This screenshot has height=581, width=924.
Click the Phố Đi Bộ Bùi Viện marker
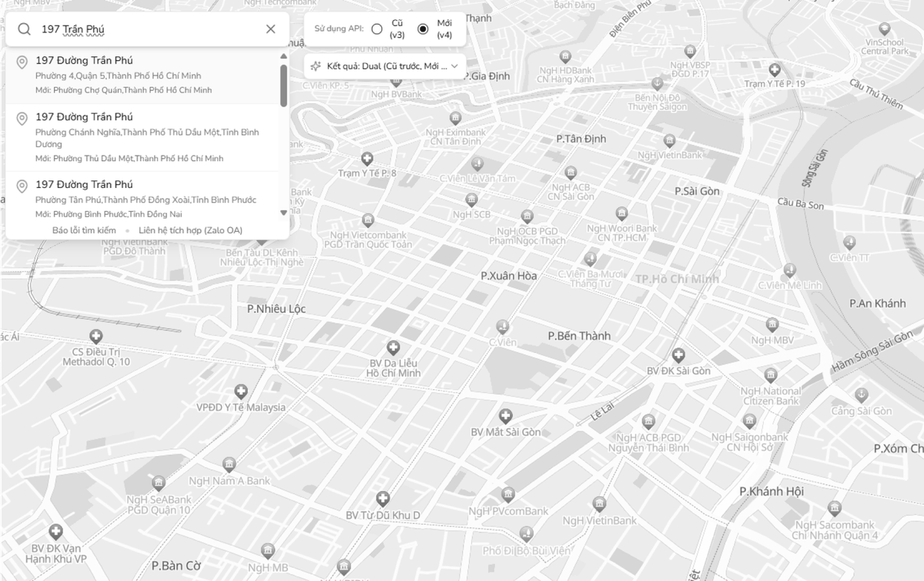[527, 533]
